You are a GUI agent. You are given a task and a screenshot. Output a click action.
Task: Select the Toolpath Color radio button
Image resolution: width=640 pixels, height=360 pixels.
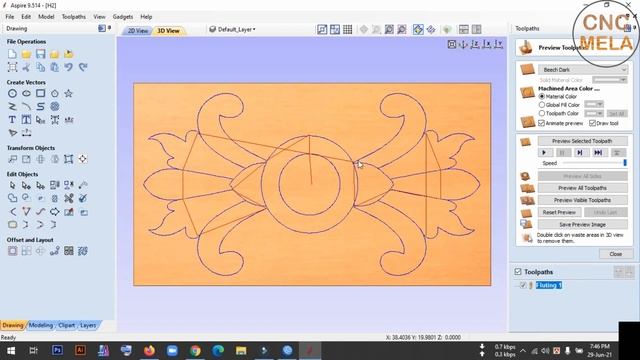pyautogui.click(x=542, y=113)
